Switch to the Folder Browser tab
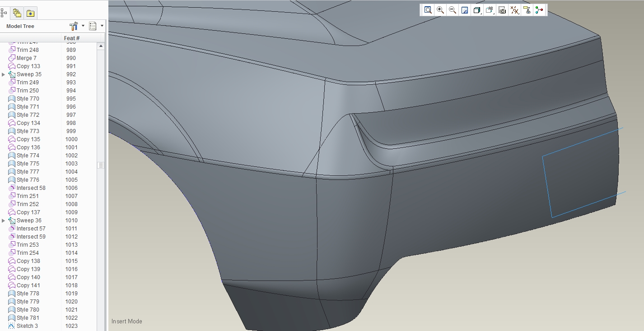Screen dimensions: 644x331 (x=17, y=13)
